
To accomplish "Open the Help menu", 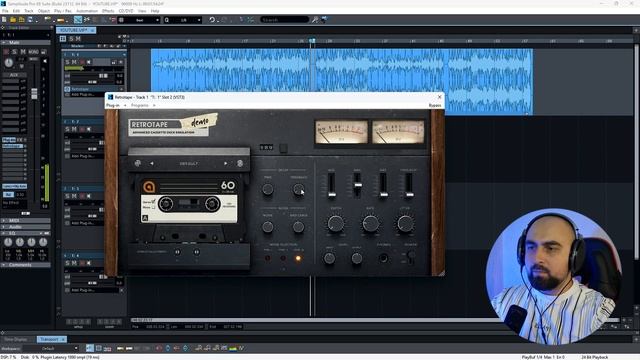I will click(x=155, y=11).
